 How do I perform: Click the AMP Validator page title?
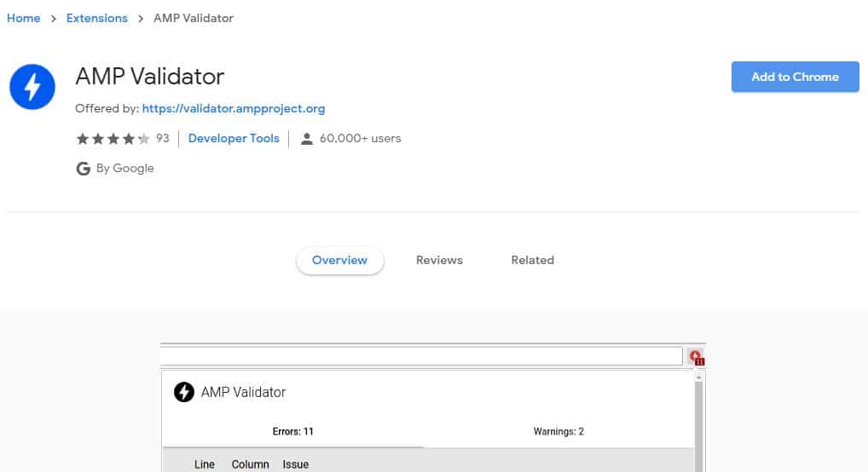pyautogui.click(x=149, y=77)
